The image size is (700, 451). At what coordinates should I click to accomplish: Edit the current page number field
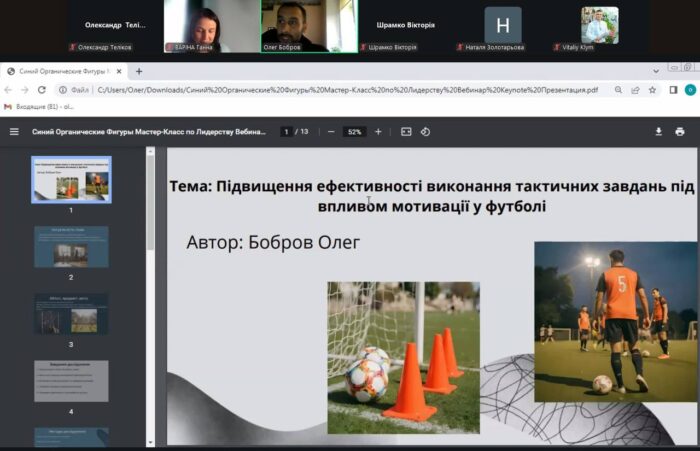tap(287, 131)
